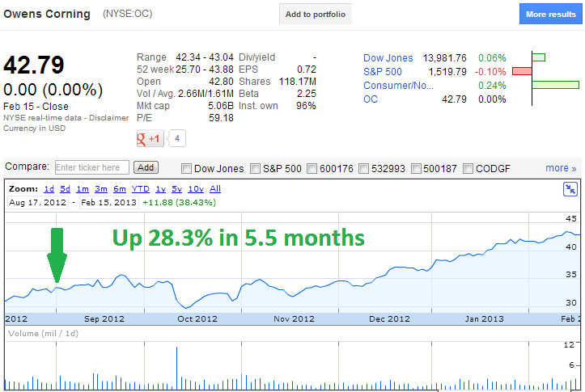Set chart zoom to YTD

140,189
